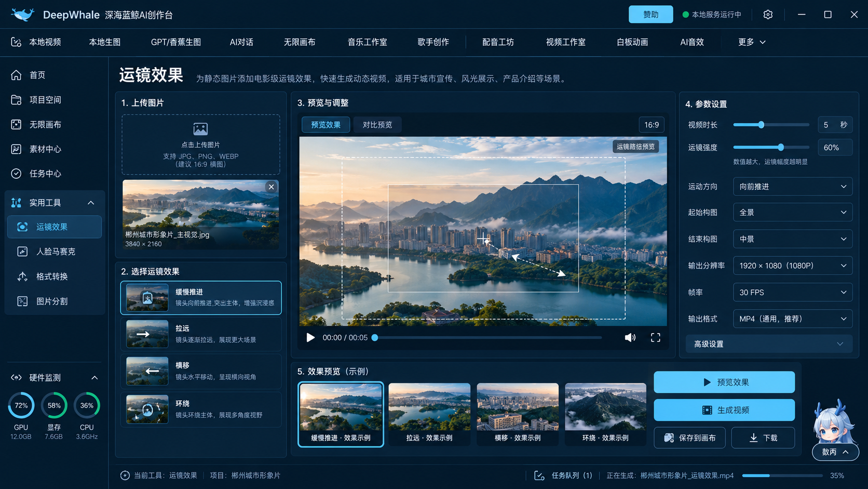Screen dimensions: 868x489
Task: Select the 拉远 camera effect
Action: [x=201, y=334]
